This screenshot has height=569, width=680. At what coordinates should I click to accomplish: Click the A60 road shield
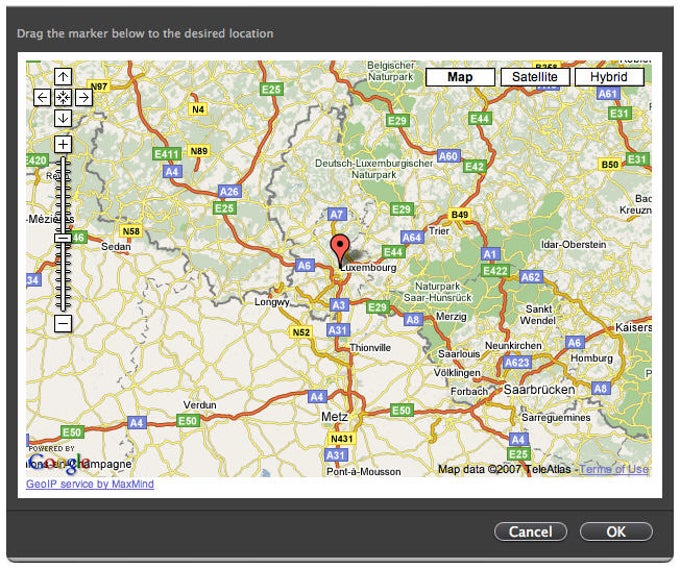(x=448, y=156)
